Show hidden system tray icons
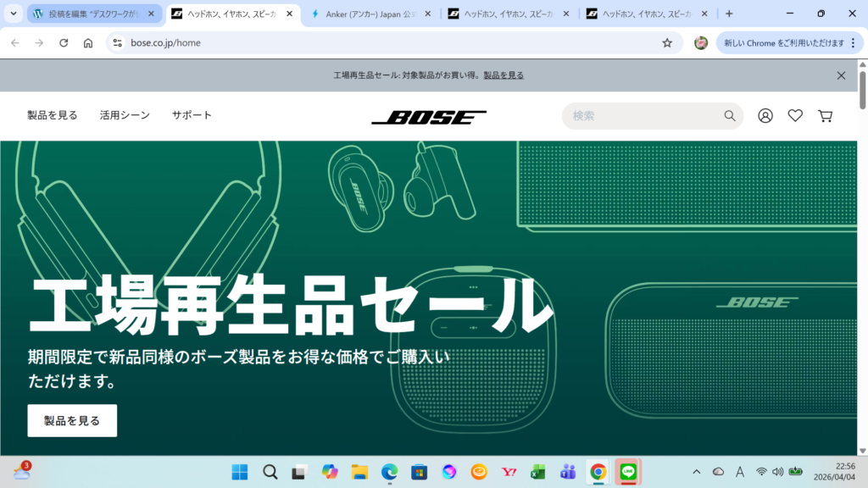This screenshot has height=488, width=868. (x=697, y=472)
